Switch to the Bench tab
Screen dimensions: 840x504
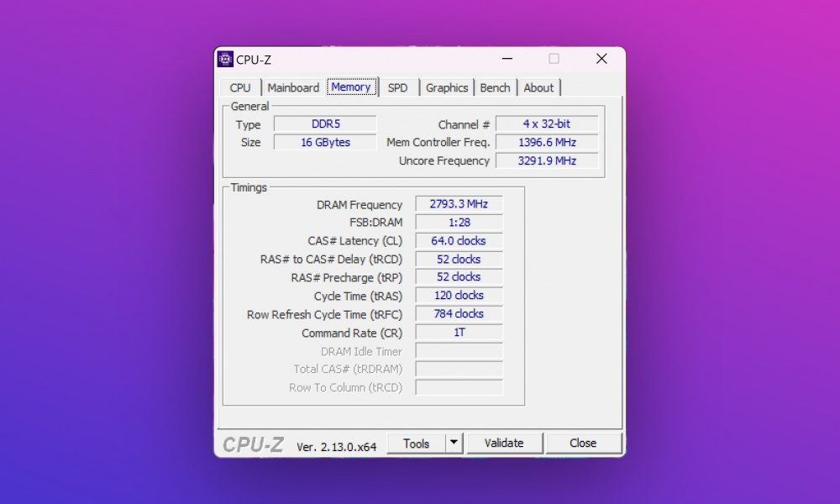coord(495,87)
